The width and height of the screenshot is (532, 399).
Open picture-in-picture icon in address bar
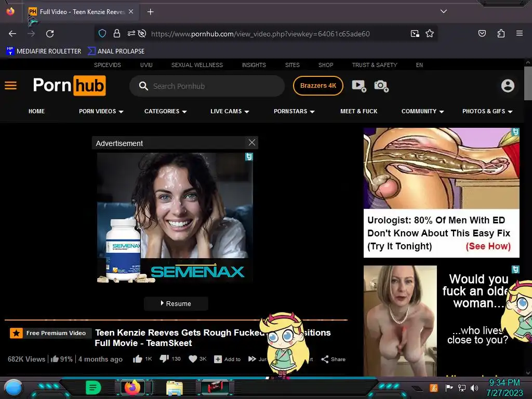(415, 34)
